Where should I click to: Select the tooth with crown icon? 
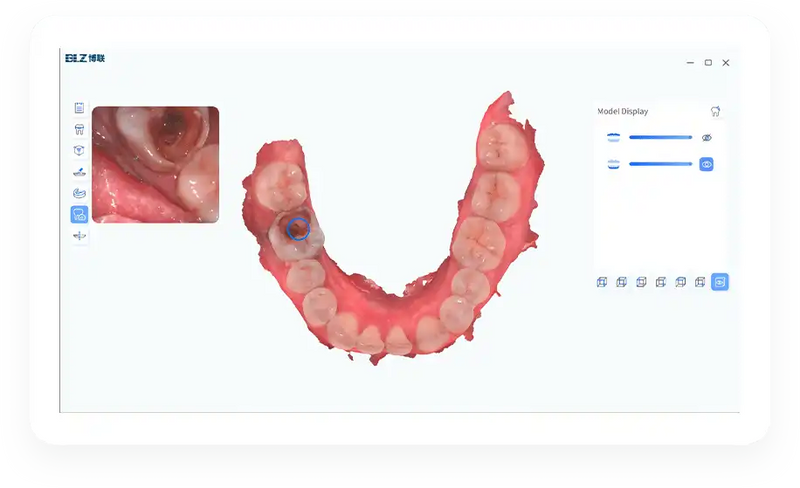79,129
